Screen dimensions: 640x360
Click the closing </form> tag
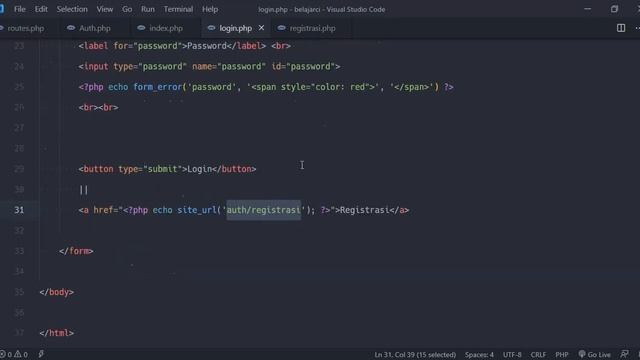(76, 251)
